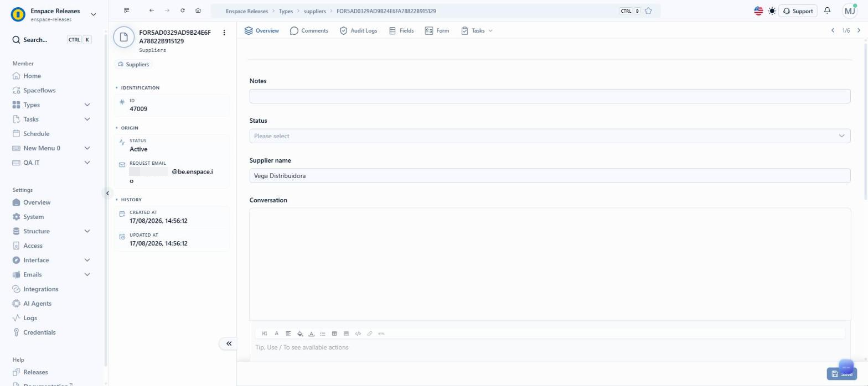Open AI Agents settings

tap(37, 303)
